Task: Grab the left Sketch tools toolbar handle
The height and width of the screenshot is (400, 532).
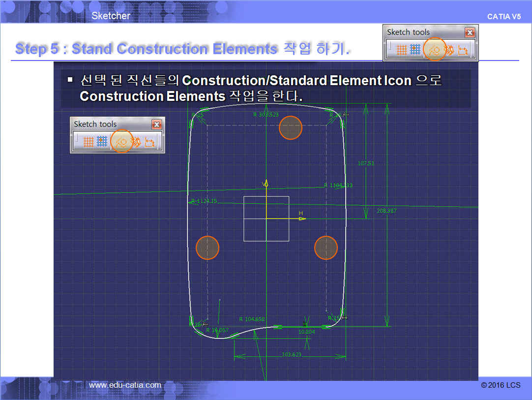Action: [76, 142]
